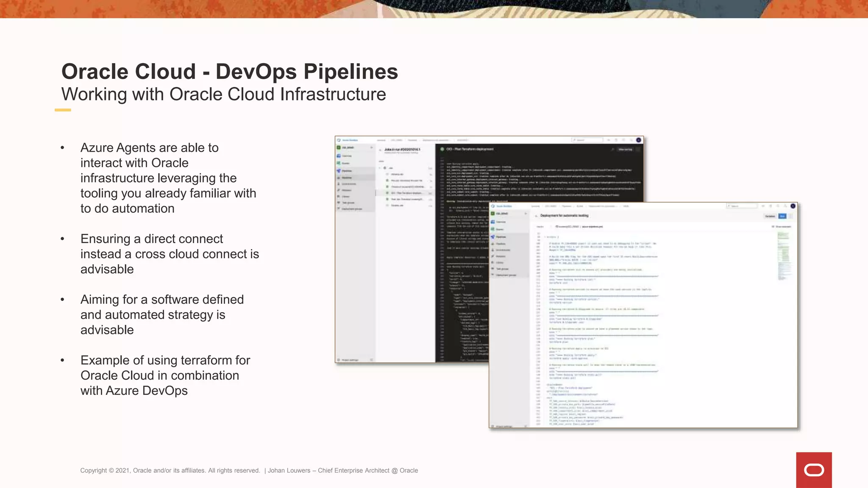Open Overview in front window sidebar
This screenshot has width=868, height=488.
498,222
